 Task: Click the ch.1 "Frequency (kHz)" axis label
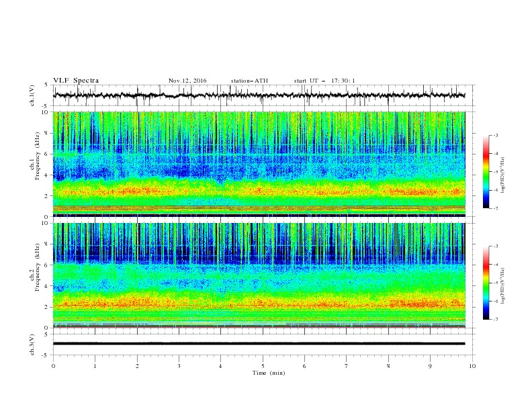pos(37,156)
